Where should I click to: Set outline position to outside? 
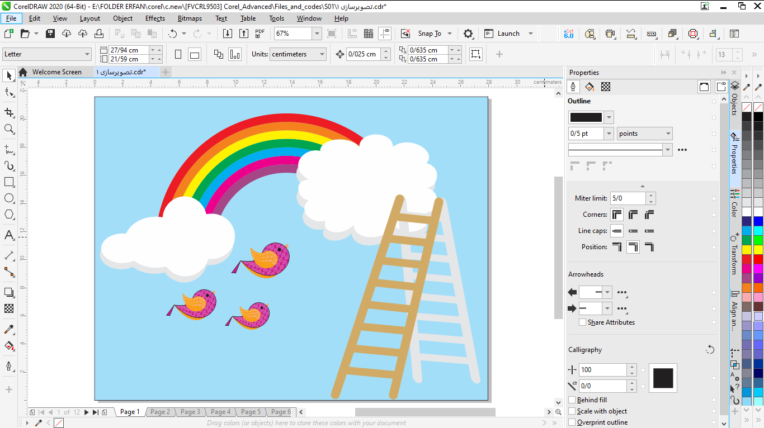617,247
